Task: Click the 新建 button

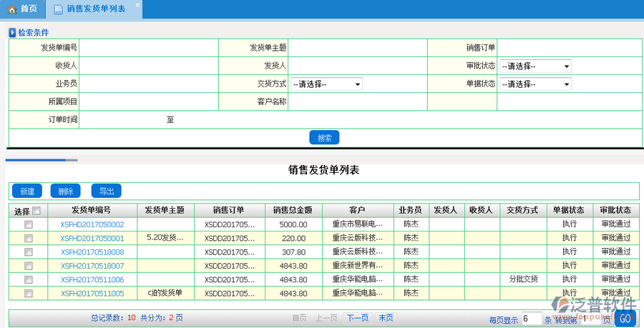Action: (27, 192)
